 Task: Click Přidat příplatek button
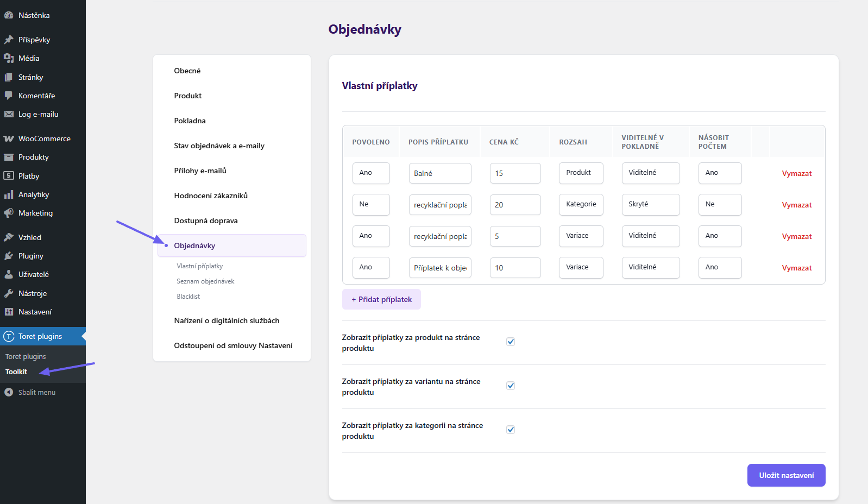[381, 299]
